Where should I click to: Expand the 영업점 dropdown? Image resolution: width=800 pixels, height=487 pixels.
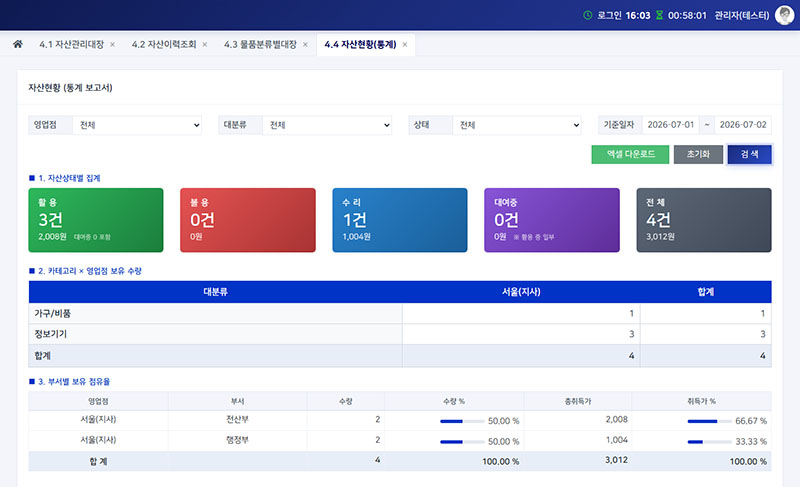tap(137, 125)
